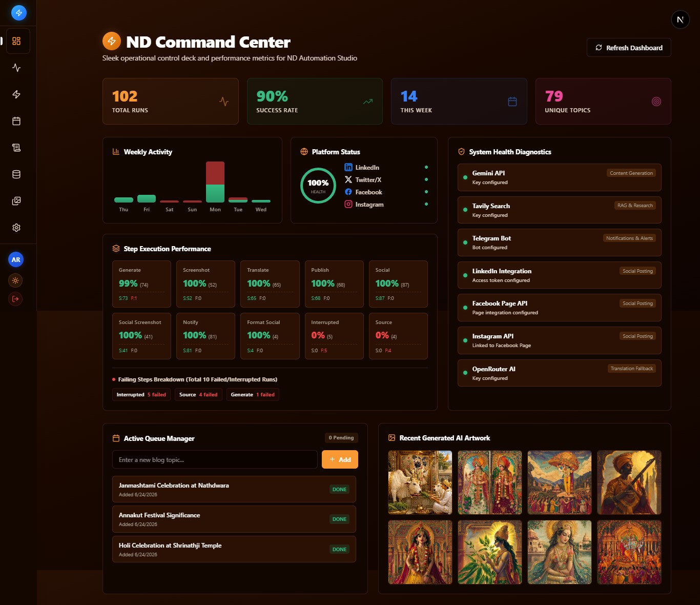Open the Facebook Page API diagnostics row
This screenshot has width=700, height=605.
[x=560, y=308]
